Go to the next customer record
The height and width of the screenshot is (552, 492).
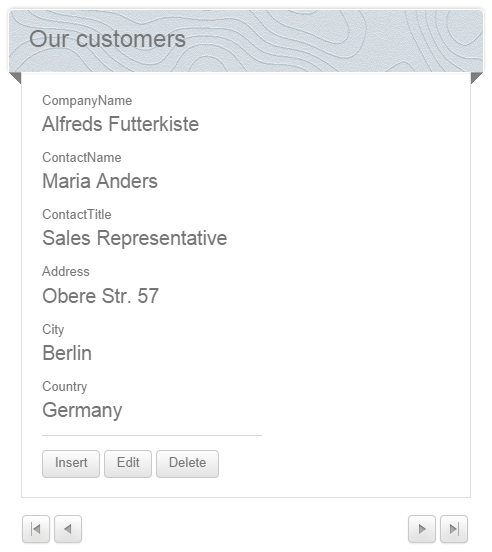pyautogui.click(x=422, y=529)
